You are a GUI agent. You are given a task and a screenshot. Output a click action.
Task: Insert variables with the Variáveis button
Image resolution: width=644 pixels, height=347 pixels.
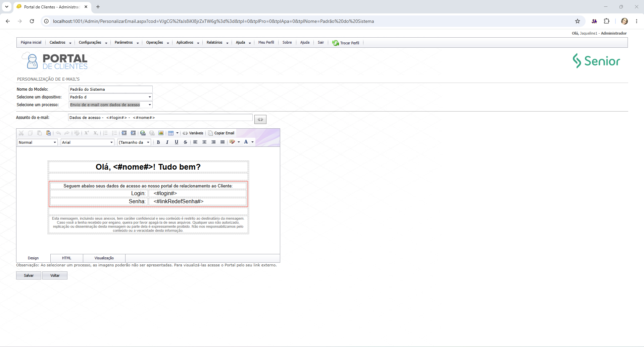pyautogui.click(x=193, y=133)
